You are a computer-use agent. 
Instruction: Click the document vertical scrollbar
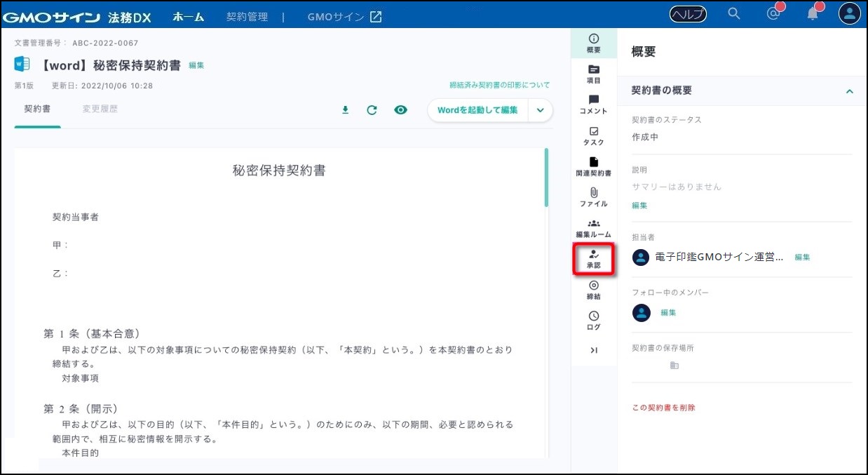pos(546,178)
